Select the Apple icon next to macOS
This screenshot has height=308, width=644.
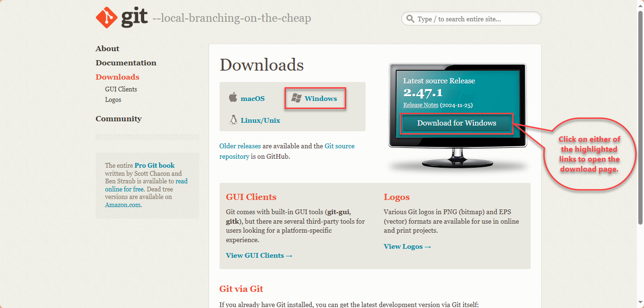click(x=233, y=98)
